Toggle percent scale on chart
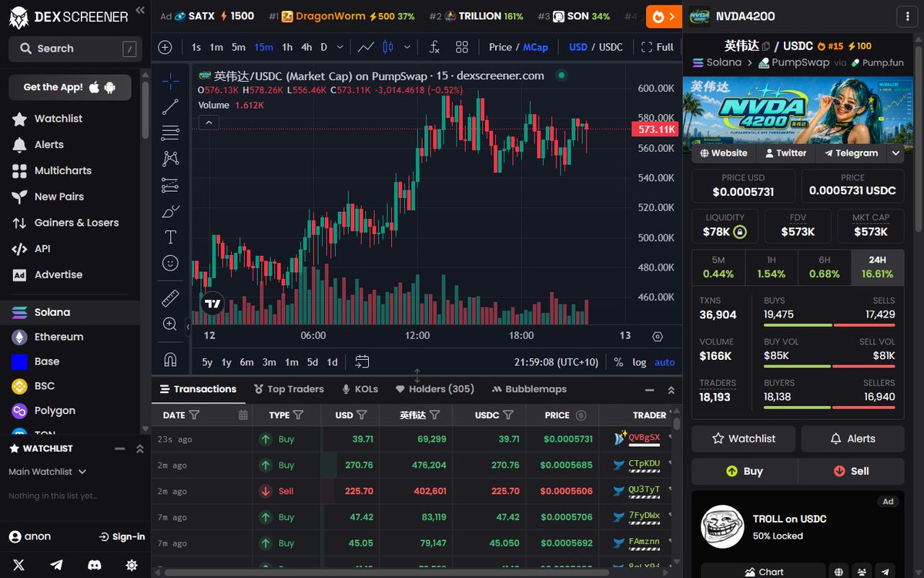Image resolution: width=924 pixels, height=578 pixels. click(618, 362)
